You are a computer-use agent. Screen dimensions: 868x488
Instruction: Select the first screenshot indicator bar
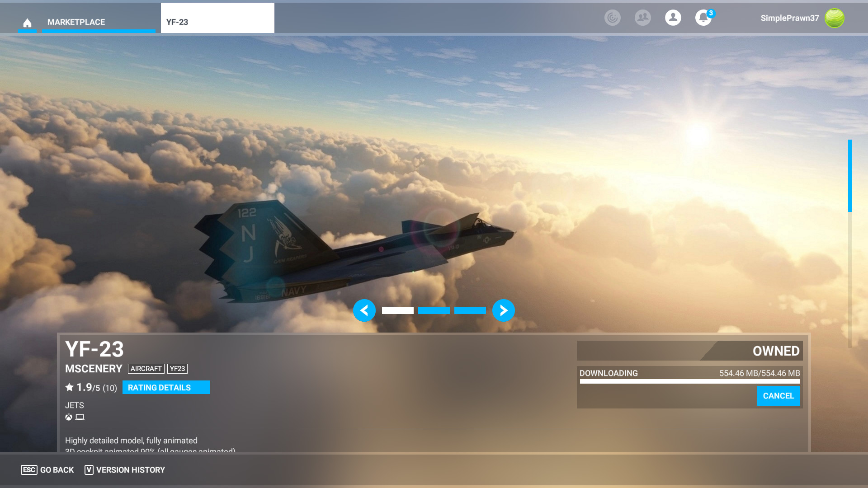pos(398,310)
